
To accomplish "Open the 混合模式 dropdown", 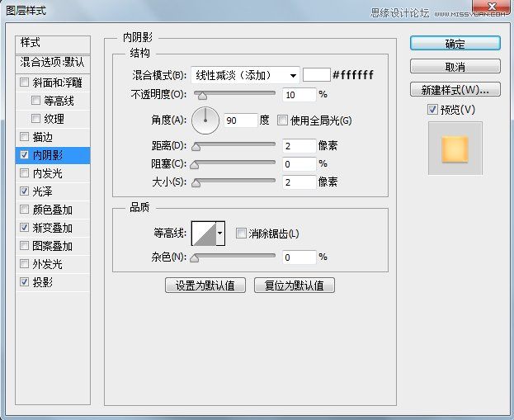I will click(245, 75).
